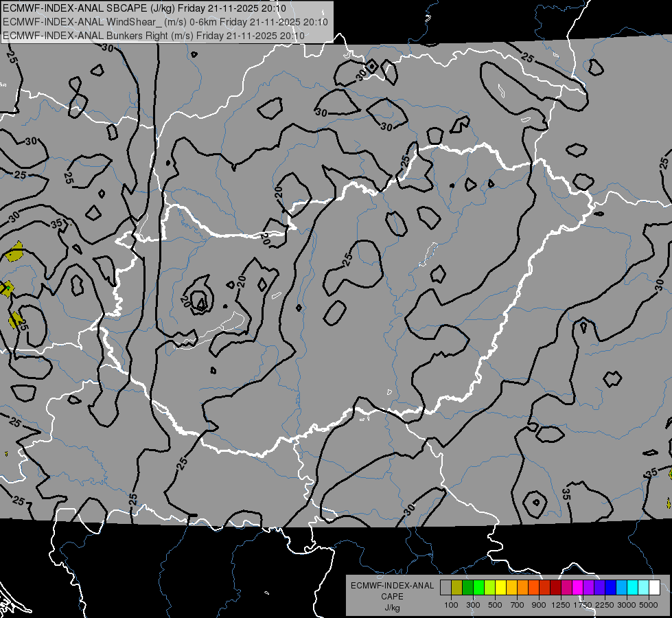Click the legend value 300
Screen dimensions: 672x618
473,605
